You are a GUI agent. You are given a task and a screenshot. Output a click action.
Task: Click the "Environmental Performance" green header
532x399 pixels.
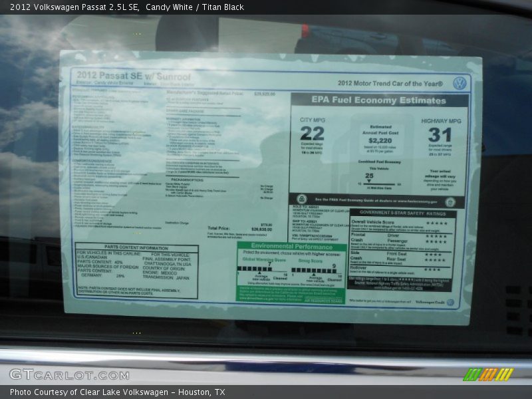pos(291,246)
